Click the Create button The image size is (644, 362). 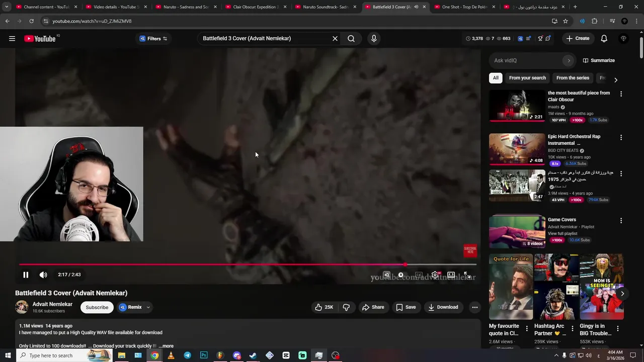(578, 39)
